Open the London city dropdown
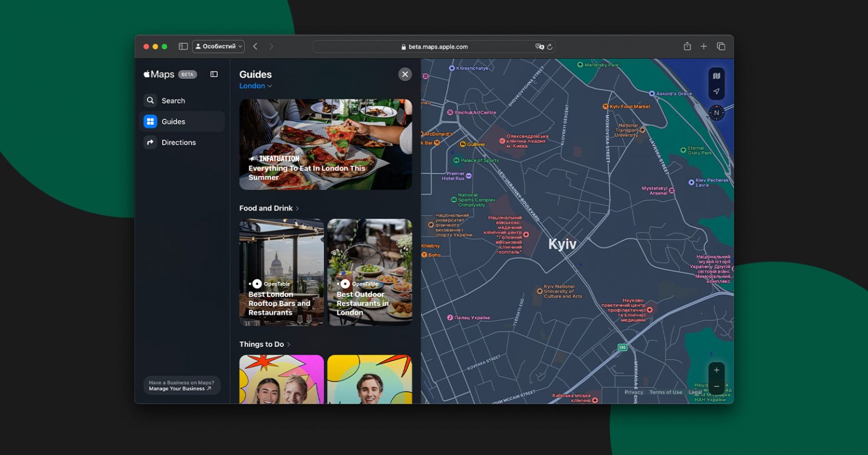The width and height of the screenshot is (868, 455). (255, 86)
